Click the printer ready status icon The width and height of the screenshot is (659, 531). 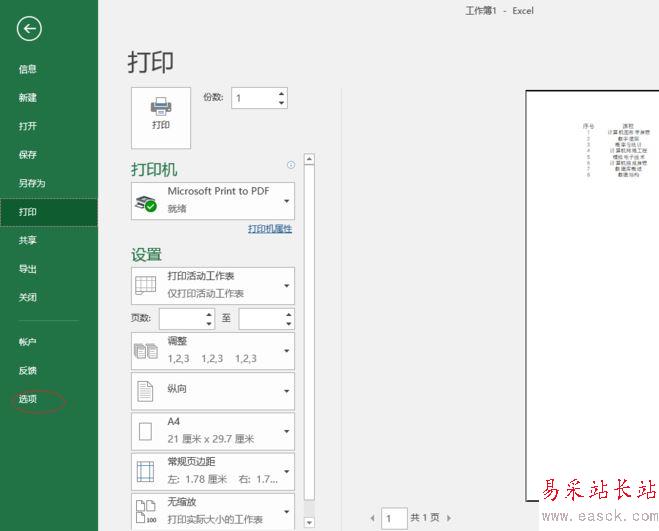click(145, 204)
